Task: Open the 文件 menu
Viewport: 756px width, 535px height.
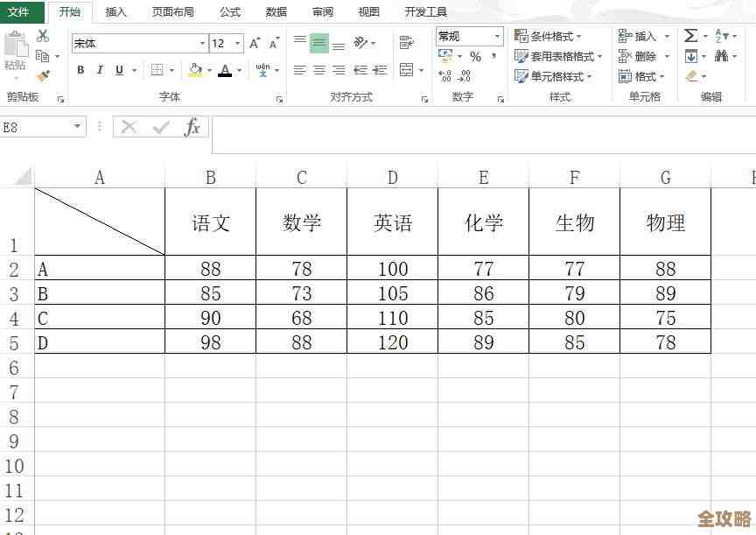Action: point(21,12)
